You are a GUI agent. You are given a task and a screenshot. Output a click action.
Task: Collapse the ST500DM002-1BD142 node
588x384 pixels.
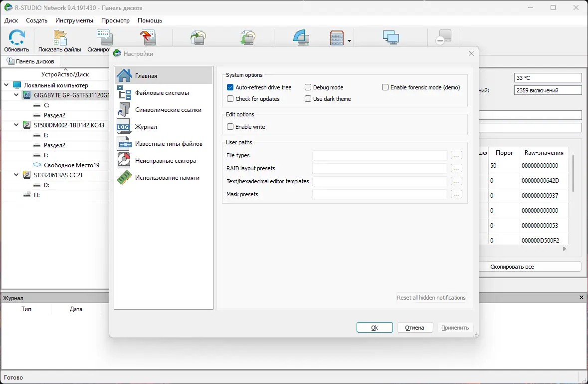coord(16,125)
